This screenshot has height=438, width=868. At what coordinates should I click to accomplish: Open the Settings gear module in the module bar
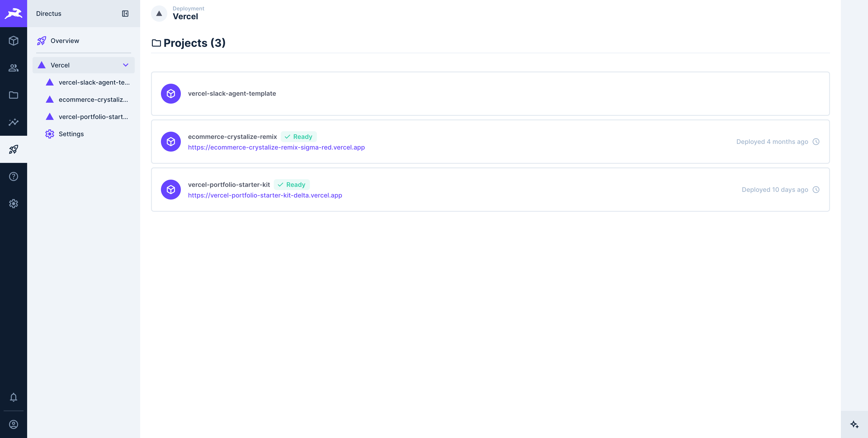point(14,204)
